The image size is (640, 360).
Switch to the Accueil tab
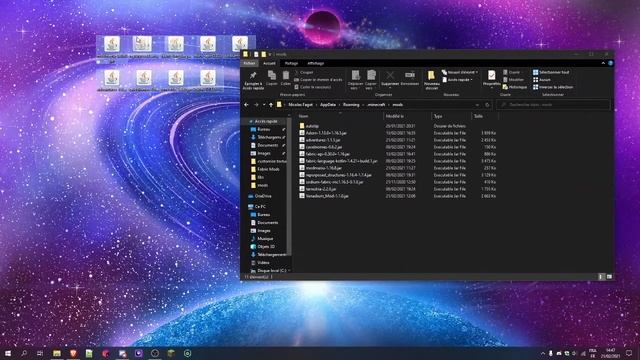pyautogui.click(x=269, y=63)
